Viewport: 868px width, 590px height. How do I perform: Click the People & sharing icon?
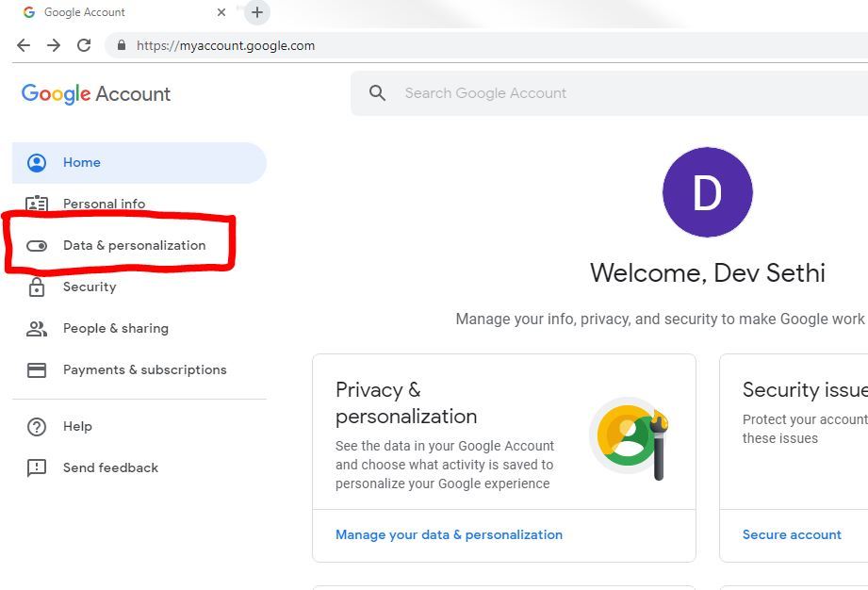[x=37, y=329]
